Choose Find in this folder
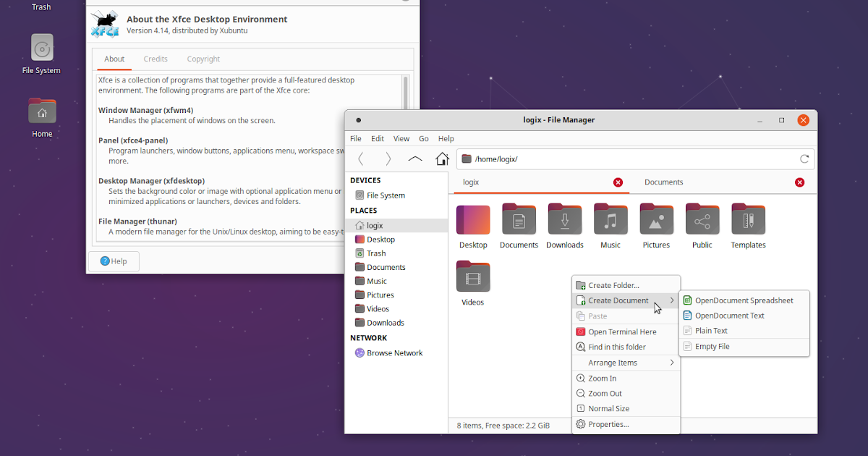The image size is (868, 456). [x=626, y=347]
